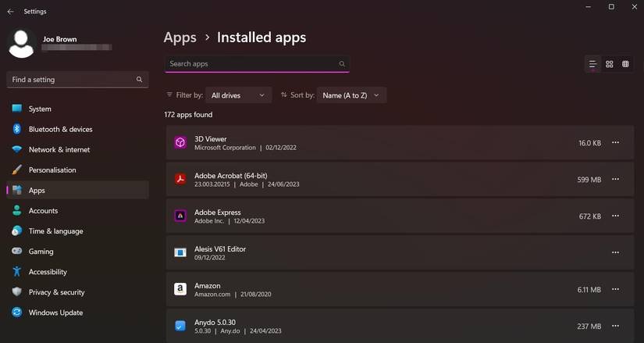Open more options for Anydo 5.0.30
Viewport: 644px width, 343px height.
coord(615,326)
